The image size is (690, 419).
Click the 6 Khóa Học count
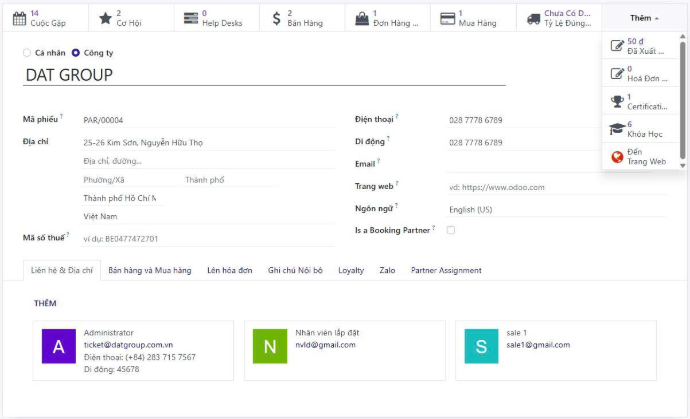[629, 124]
